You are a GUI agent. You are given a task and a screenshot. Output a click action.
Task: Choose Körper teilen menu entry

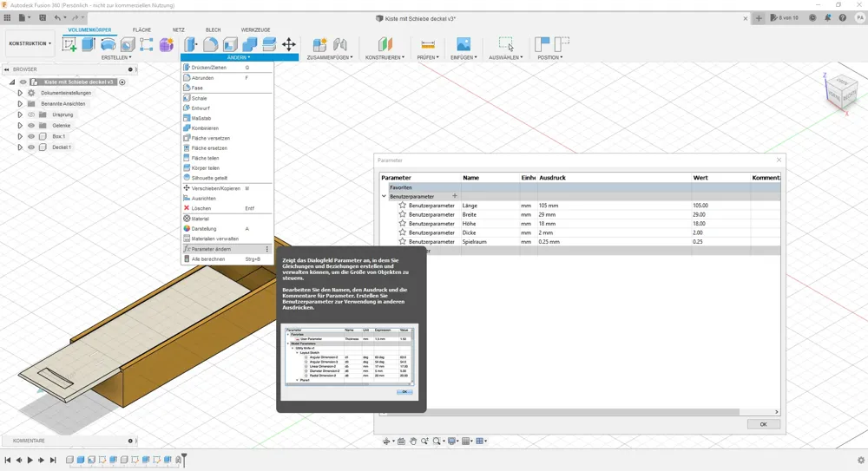point(227,167)
